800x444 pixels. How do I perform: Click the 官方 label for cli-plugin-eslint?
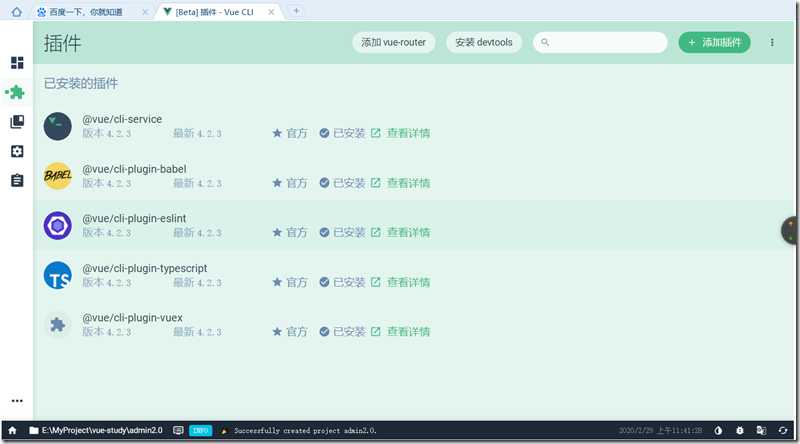click(x=296, y=232)
